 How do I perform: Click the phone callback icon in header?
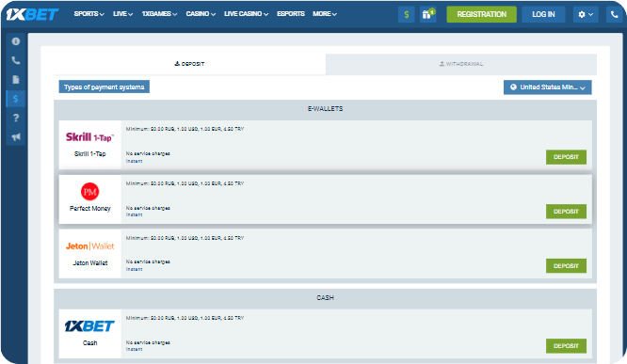coord(614,14)
